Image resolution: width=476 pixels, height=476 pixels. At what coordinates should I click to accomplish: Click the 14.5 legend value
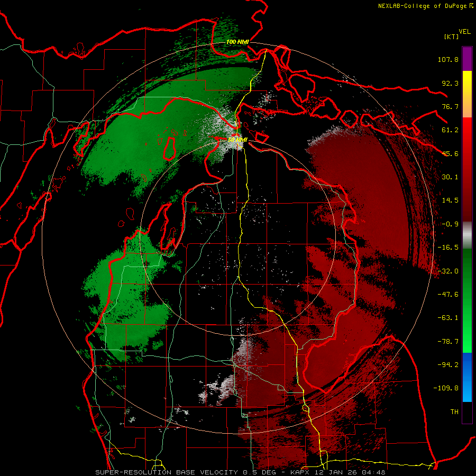coord(450,200)
